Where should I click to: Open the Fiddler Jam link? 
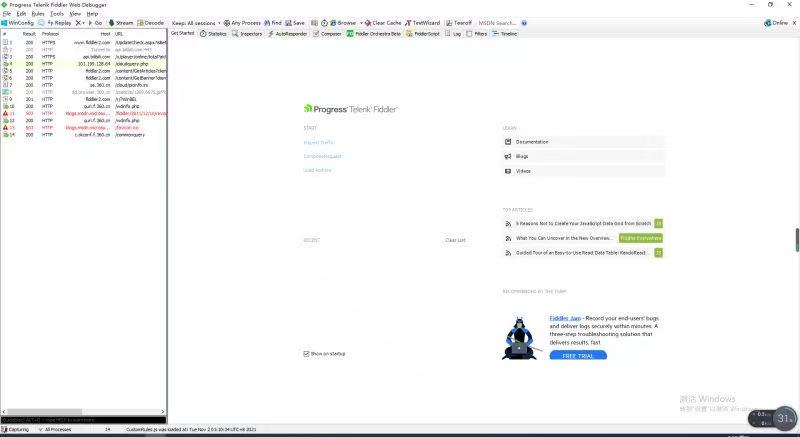click(x=565, y=318)
